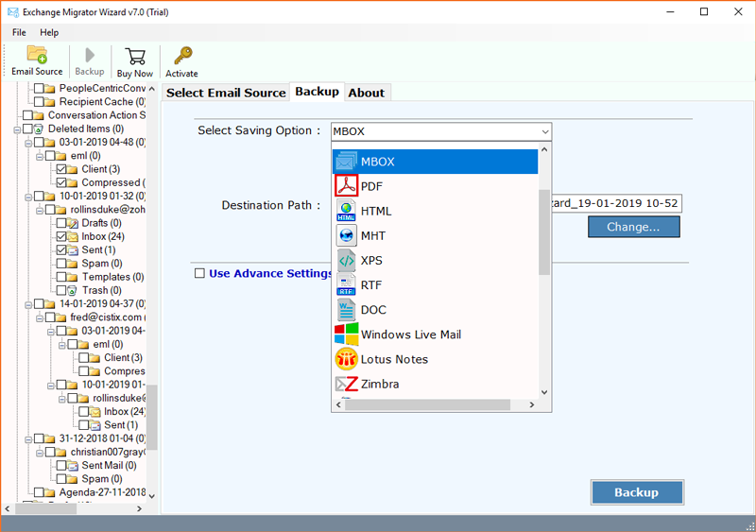Pick the RTF document icon option
Screen dimensions: 756x532
click(346, 285)
